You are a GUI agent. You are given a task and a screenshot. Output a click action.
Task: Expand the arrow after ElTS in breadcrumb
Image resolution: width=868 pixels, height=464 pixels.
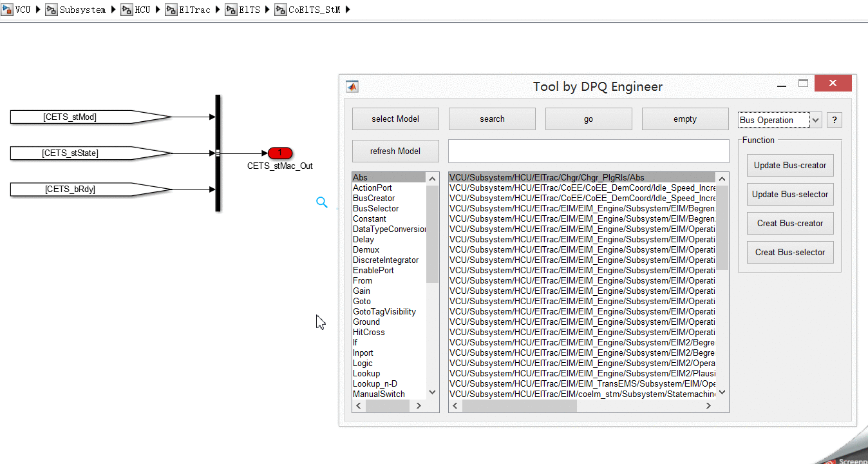(x=267, y=10)
